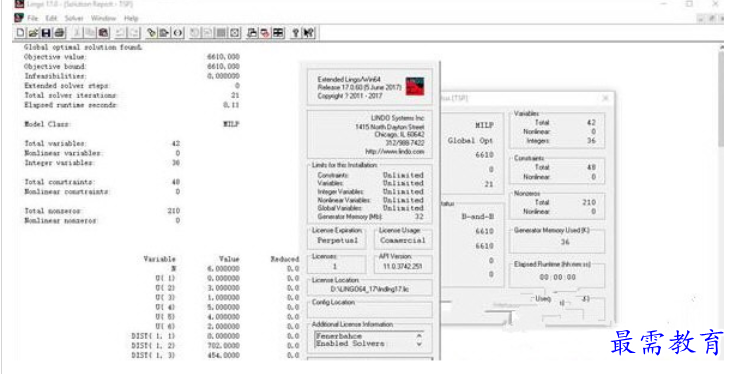This screenshot has height=374, width=732.
Task: Click the Perpetual License Expiration value
Action: [338, 240]
